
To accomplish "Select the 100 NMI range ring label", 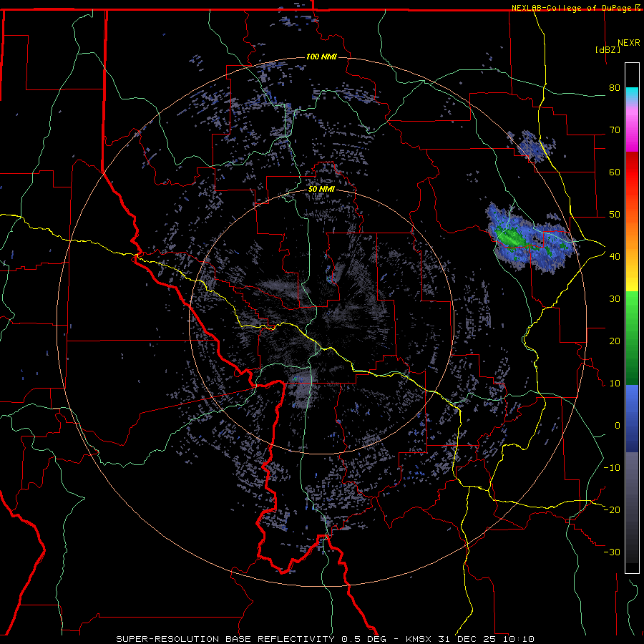I will tap(321, 57).
